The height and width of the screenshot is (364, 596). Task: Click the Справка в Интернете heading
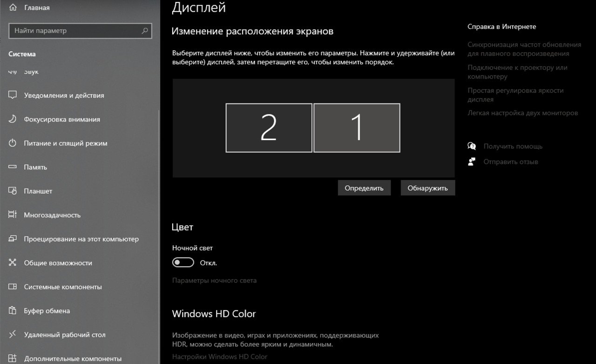point(501,27)
